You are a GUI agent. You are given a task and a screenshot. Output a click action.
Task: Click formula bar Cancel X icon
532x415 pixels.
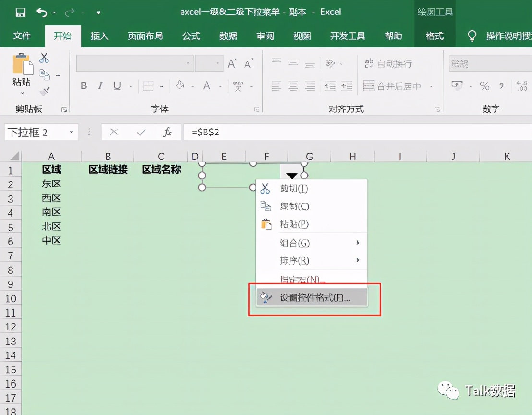114,132
